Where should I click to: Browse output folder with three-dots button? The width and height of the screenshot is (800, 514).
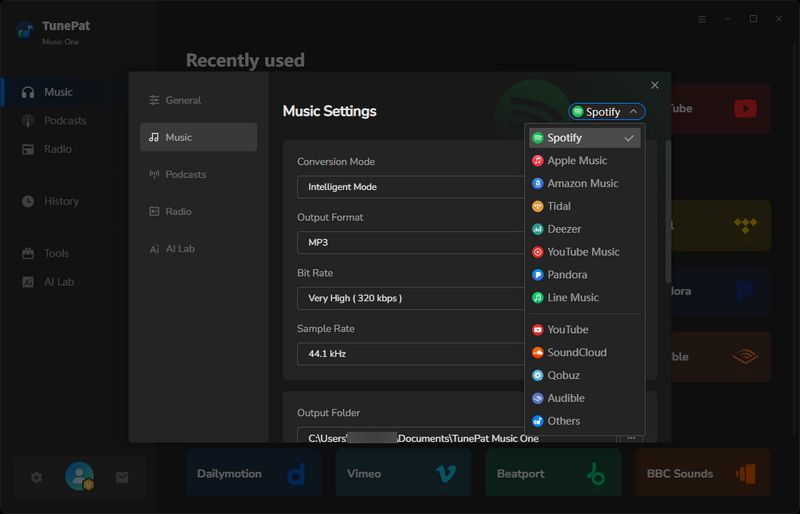(631, 438)
